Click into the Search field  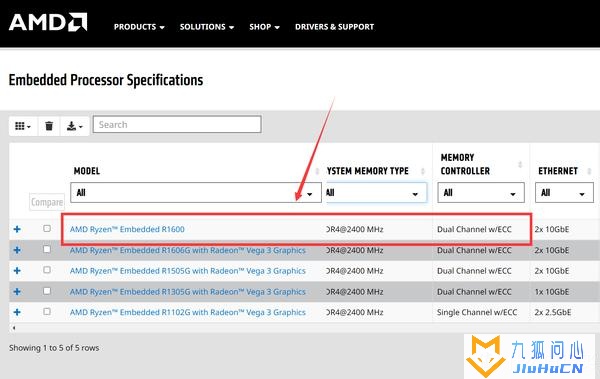(177, 124)
